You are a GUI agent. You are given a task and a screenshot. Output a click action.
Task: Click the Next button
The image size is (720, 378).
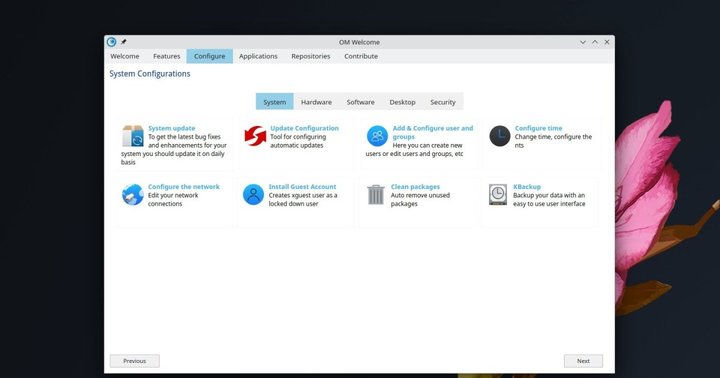[x=583, y=361]
